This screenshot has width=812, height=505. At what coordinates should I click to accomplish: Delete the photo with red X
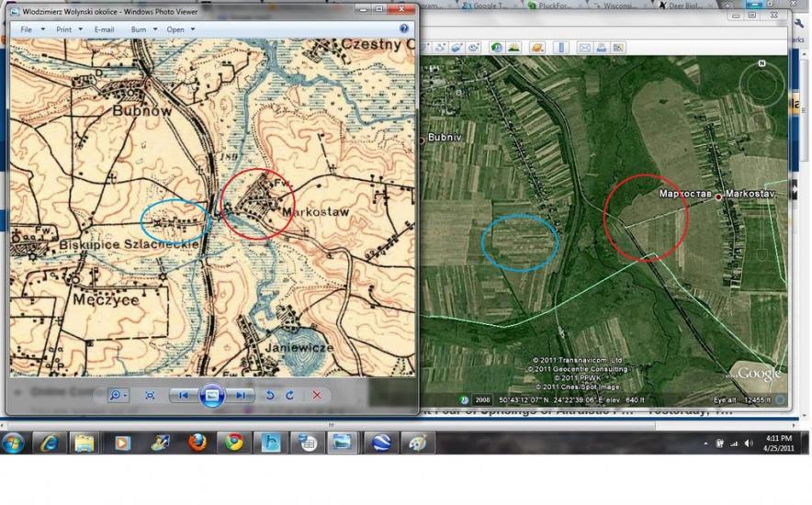[x=317, y=395]
